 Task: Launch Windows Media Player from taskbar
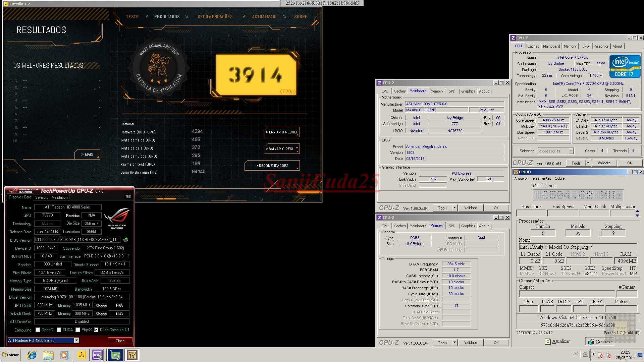[64, 355]
